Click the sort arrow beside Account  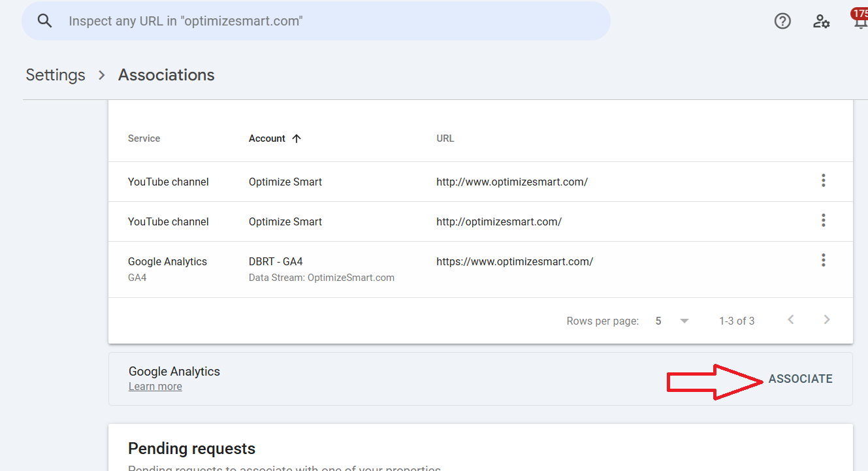[x=297, y=138]
